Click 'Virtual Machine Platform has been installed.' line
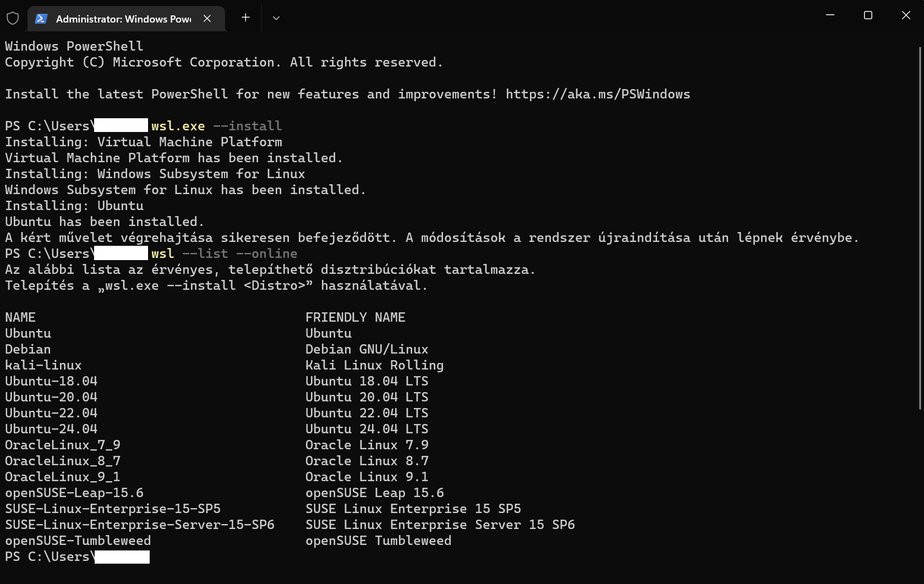This screenshot has height=584, width=924. pyautogui.click(x=174, y=158)
